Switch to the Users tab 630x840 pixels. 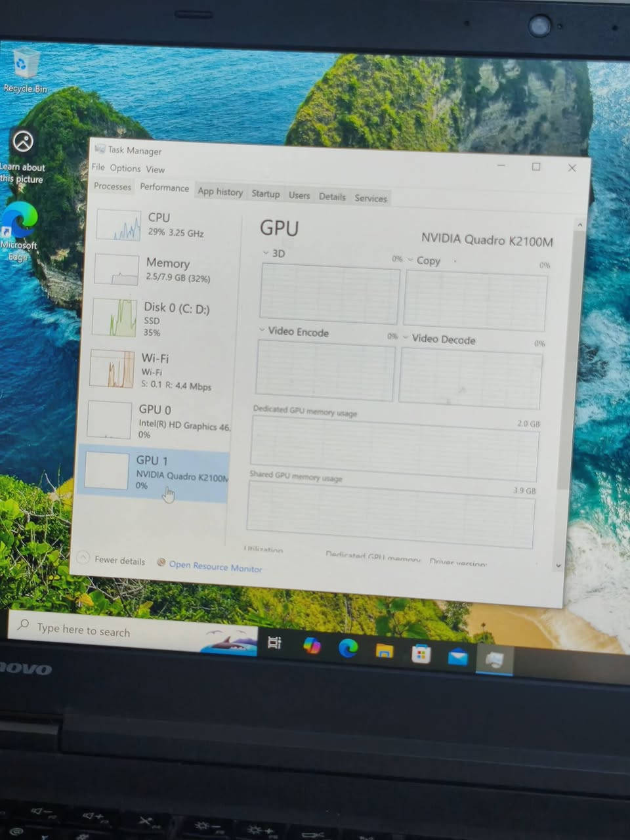tap(299, 196)
